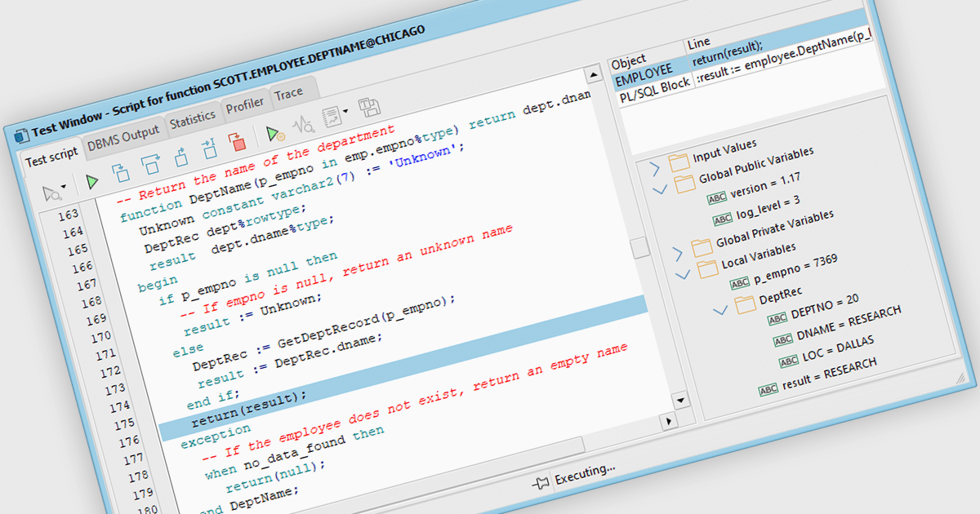980x514 pixels.
Task: Click the DeptRec folder icon
Action: [746, 304]
